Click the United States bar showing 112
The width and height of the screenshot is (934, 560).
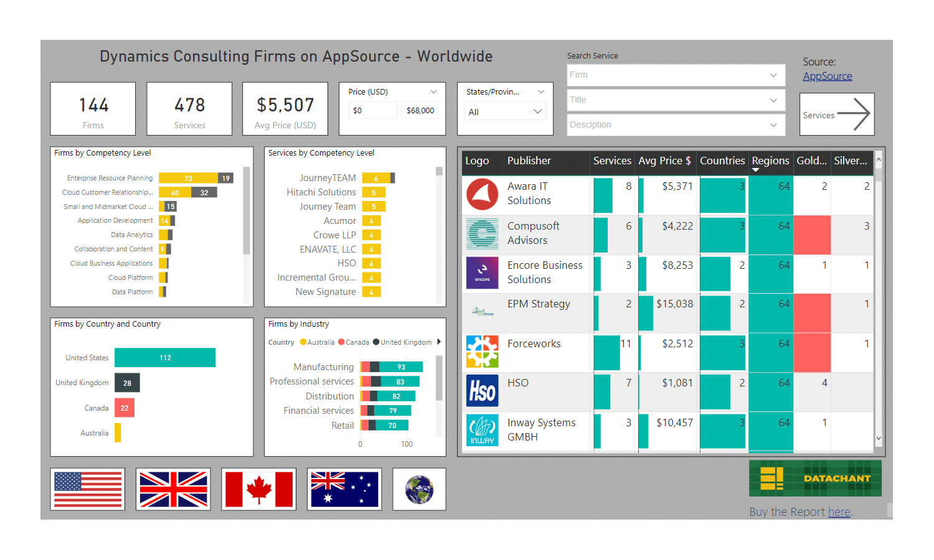pyautogui.click(x=165, y=358)
